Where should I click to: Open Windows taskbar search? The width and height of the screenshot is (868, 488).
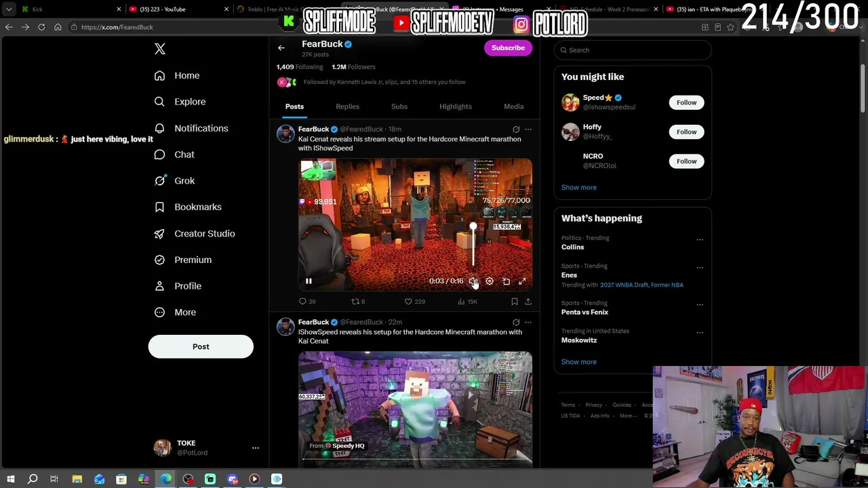(x=33, y=479)
